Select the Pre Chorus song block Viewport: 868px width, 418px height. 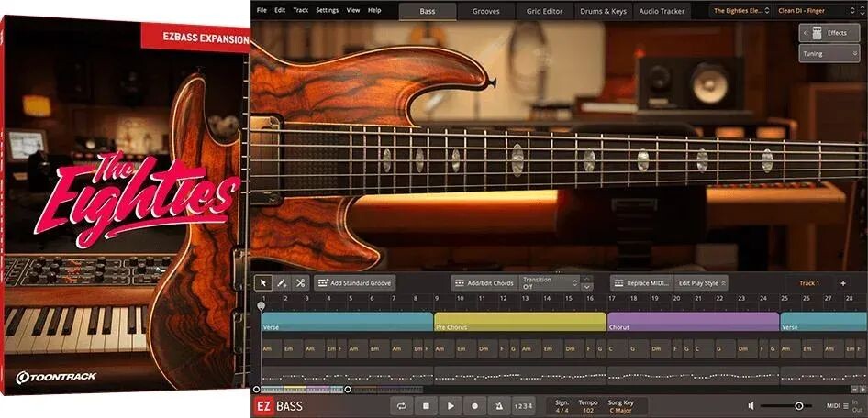(520, 322)
